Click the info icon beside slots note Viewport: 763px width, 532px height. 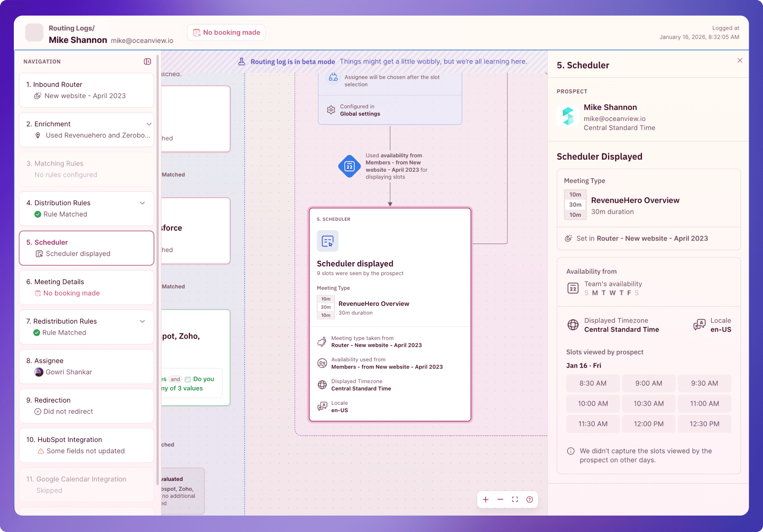pyautogui.click(x=571, y=451)
